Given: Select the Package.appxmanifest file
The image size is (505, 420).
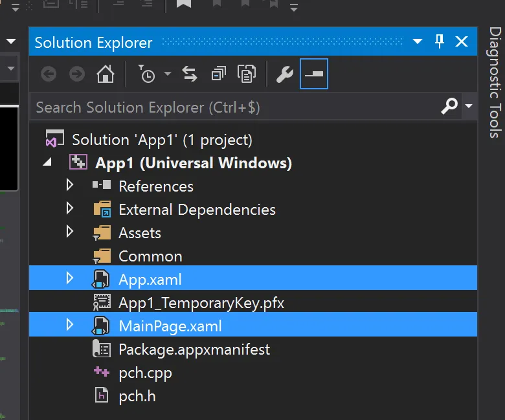Looking at the screenshot, I should 194,349.
